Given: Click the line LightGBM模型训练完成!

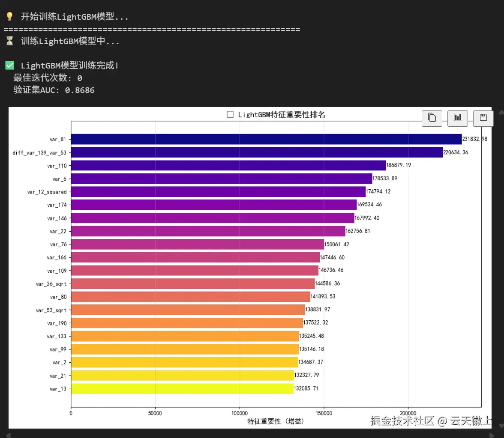Looking at the screenshot, I should [x=70, y=66].
